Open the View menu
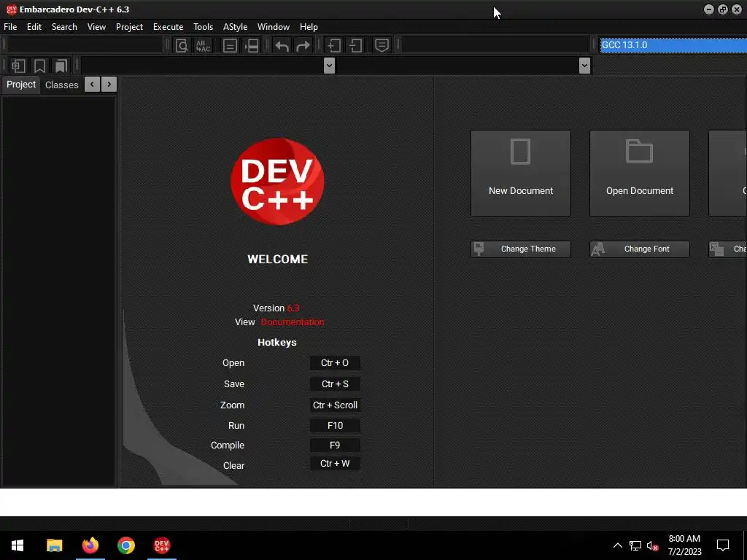 [x=97, y=27]
